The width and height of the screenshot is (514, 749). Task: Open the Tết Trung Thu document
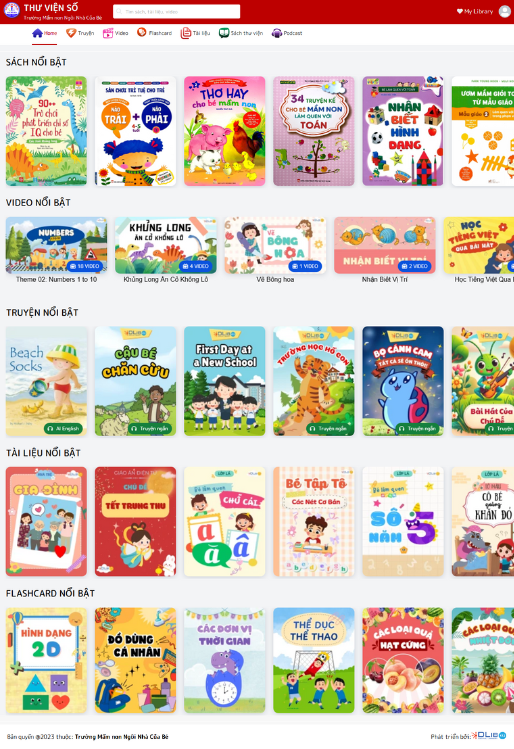(135, 522)
